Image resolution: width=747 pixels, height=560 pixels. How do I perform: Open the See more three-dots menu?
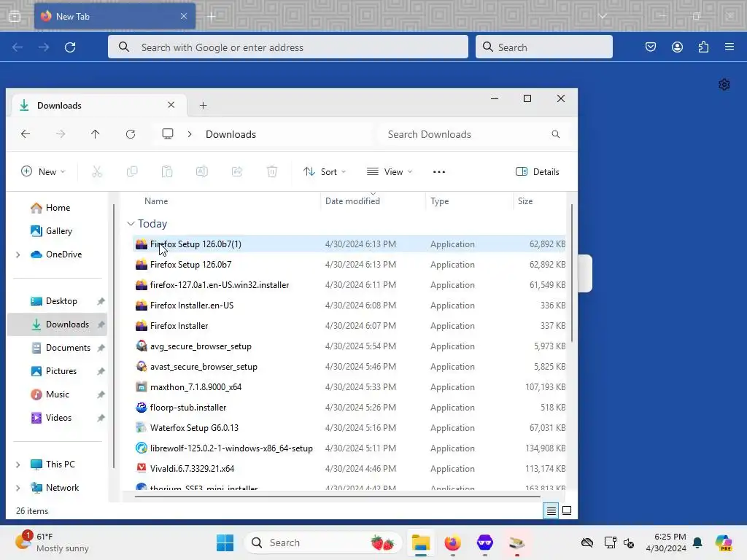click(438, 172)
